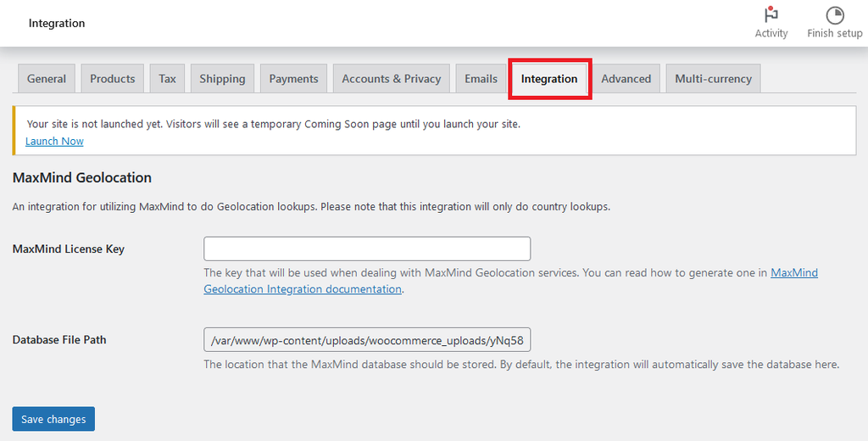The image size is (868, 441).
Task: Open the Payments tab
Action: point(293,79)
